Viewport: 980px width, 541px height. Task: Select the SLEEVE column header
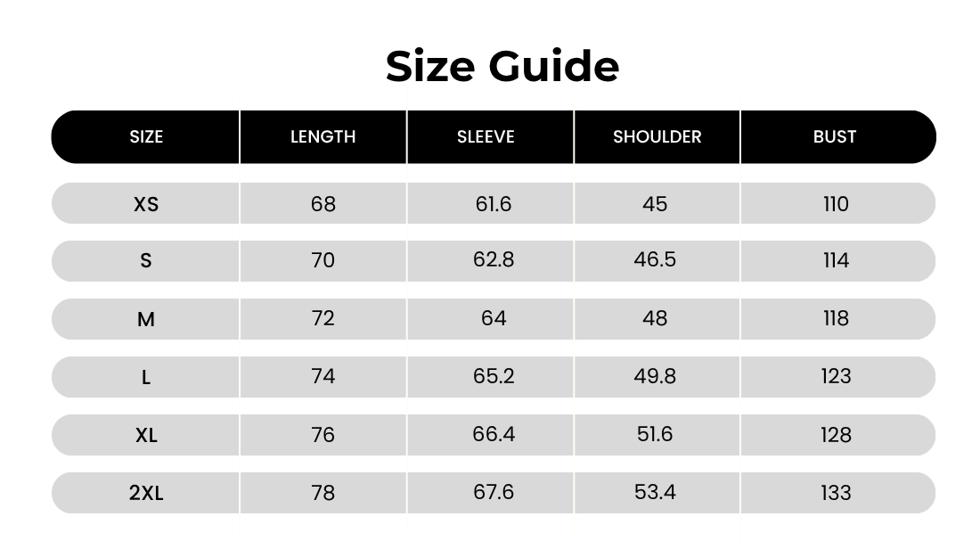tap(486, 137)
